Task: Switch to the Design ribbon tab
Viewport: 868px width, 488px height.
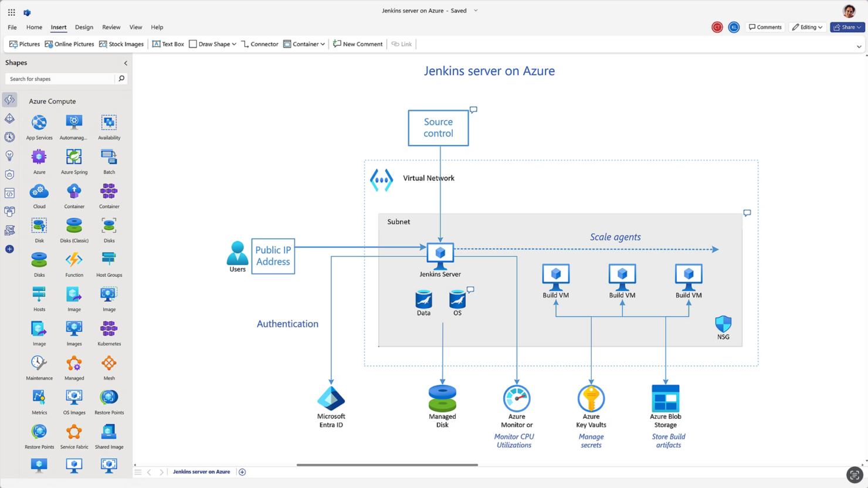Action: (x=84, y=27)
